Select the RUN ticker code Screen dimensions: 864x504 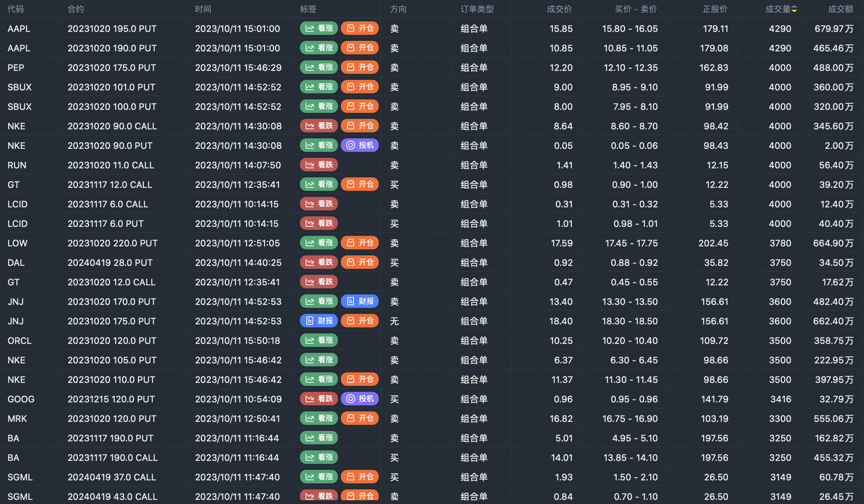[x=17, y=165]
